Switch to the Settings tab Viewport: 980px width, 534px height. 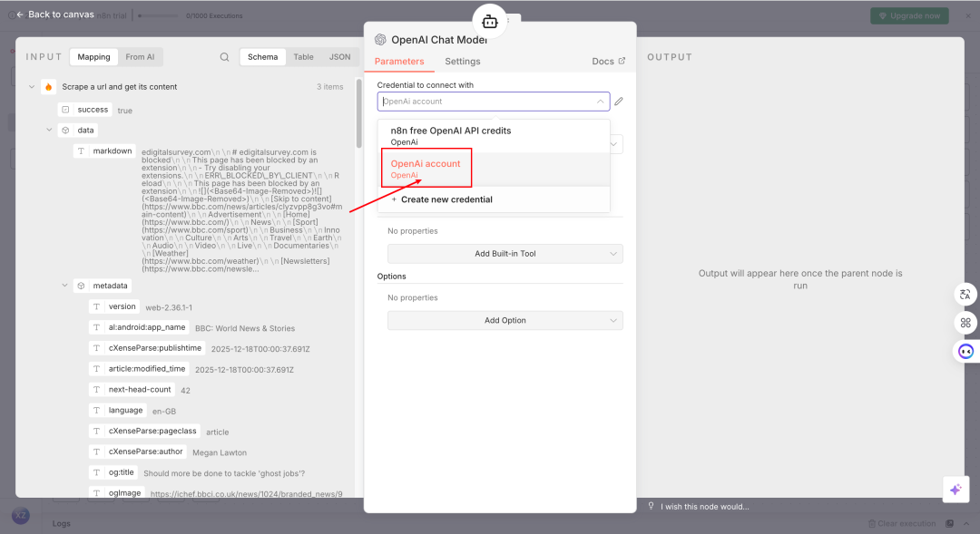coord(463,62)
